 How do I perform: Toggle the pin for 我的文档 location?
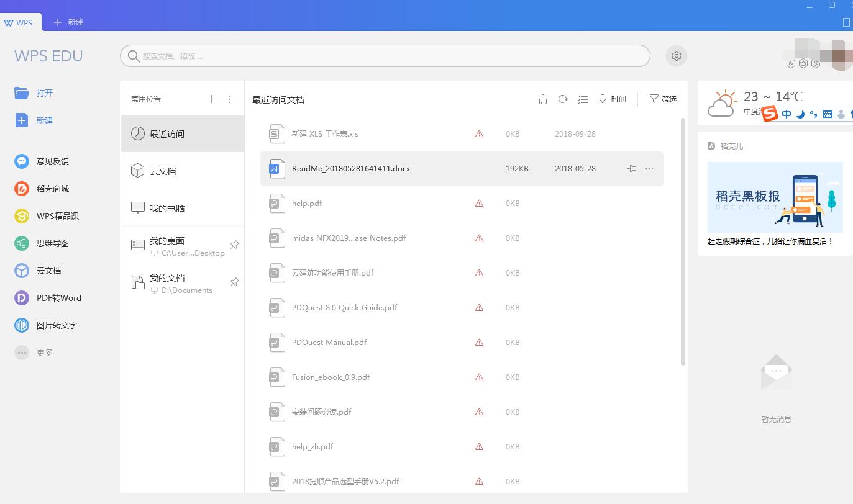[x=234, y=282]
